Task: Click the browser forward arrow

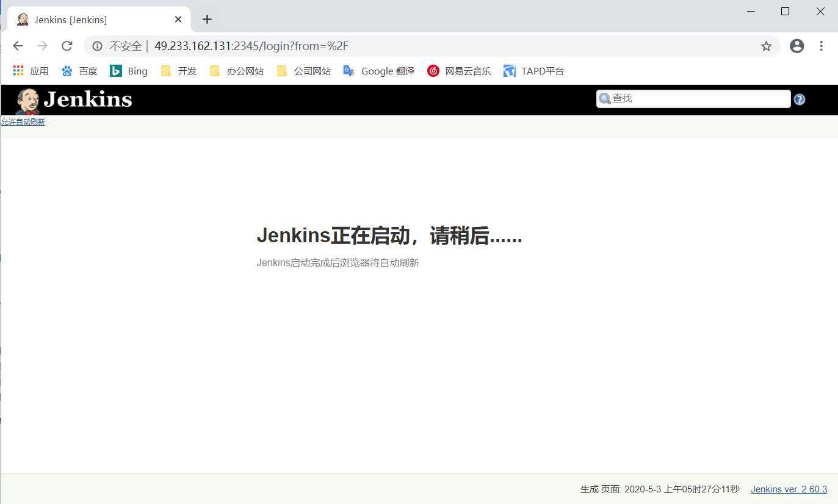Action: tap(42, 46)
